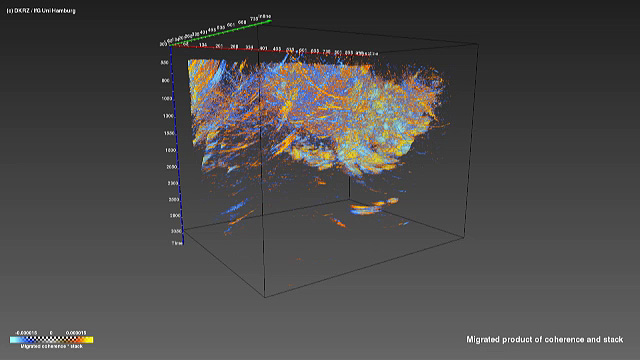Screen dimensions: 640x360
Task: Click the 735 tick on the green axis
Action: click(254, 19)
